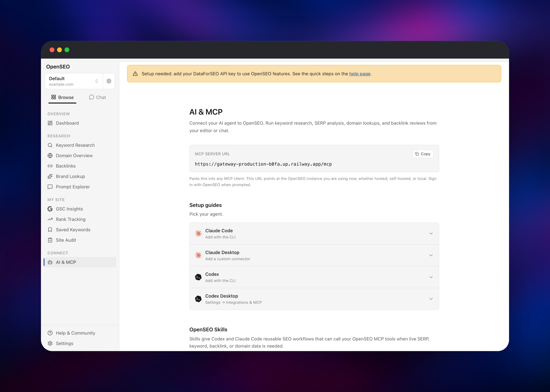Viewport: 550px width, 392px height.
Task: Click the MCP server URL text
Action: 263,164
